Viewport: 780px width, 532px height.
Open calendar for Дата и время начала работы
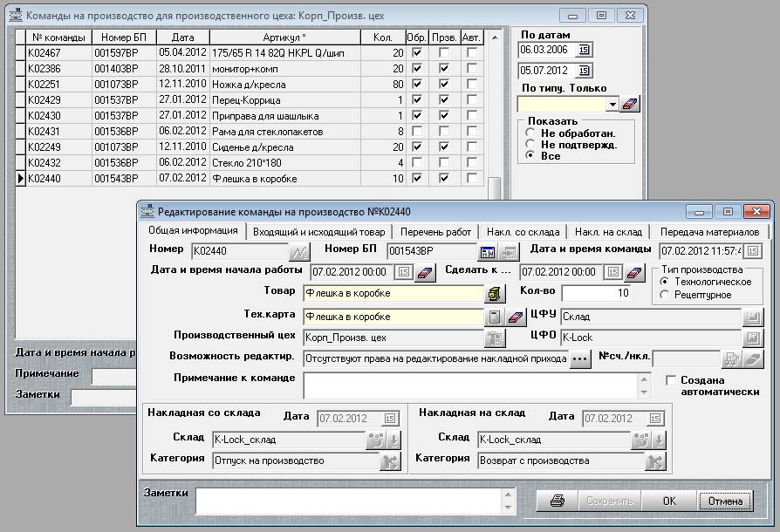pyautogui.click(x=403, y=272)
